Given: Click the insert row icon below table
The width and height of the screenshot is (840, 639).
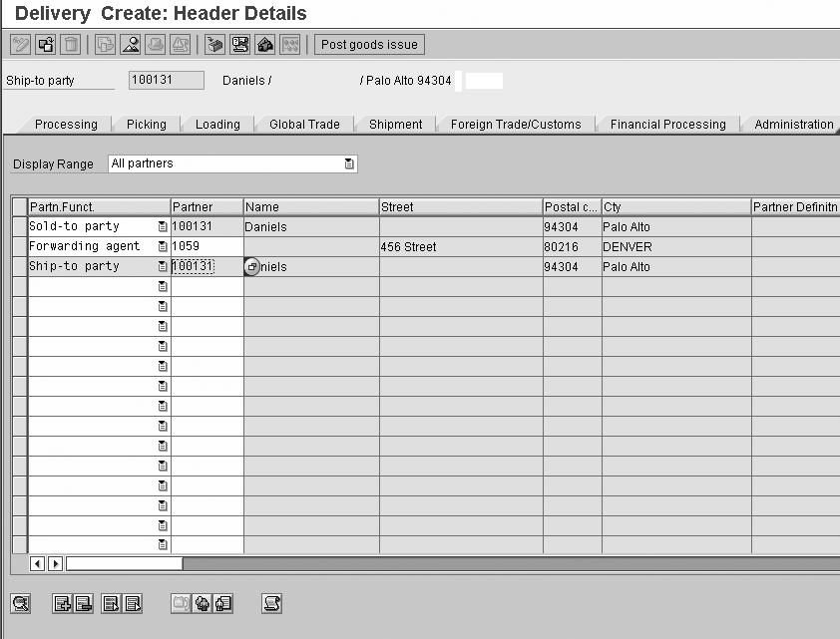Looking at the screenshot, I should (x=62, y=604).
